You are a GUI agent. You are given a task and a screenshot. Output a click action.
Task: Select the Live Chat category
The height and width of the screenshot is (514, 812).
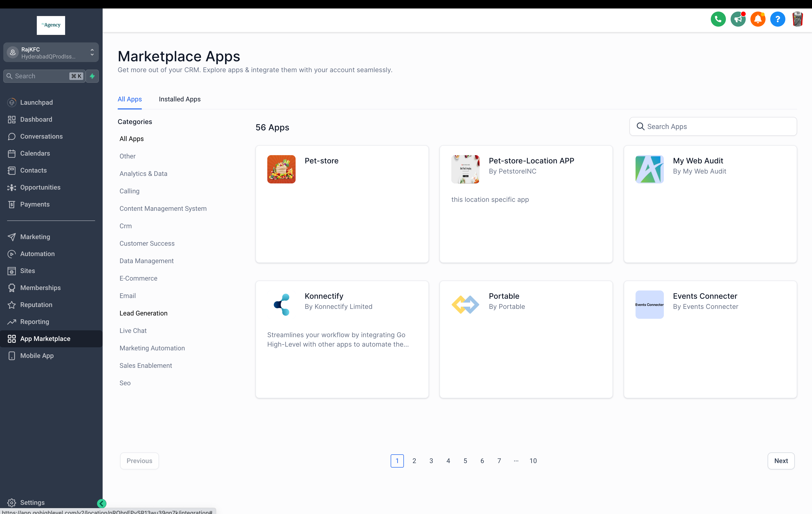pos(133,331)
